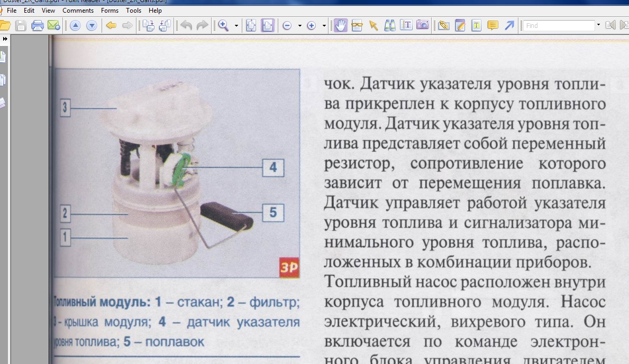Open dropdown arrow next to Zoom Out
Viewport: 629px width, 364px height.
[299, 26]
